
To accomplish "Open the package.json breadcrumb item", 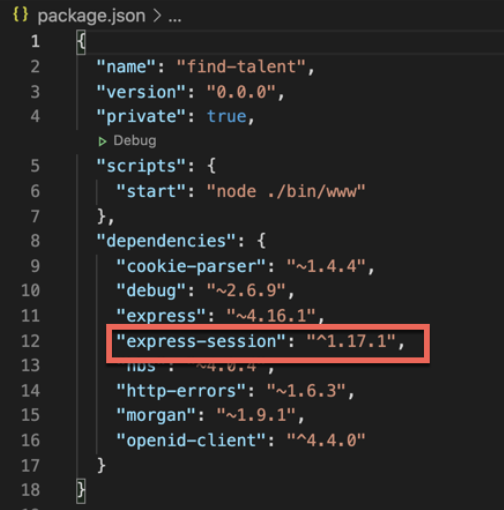I will [x=91, y=16].
